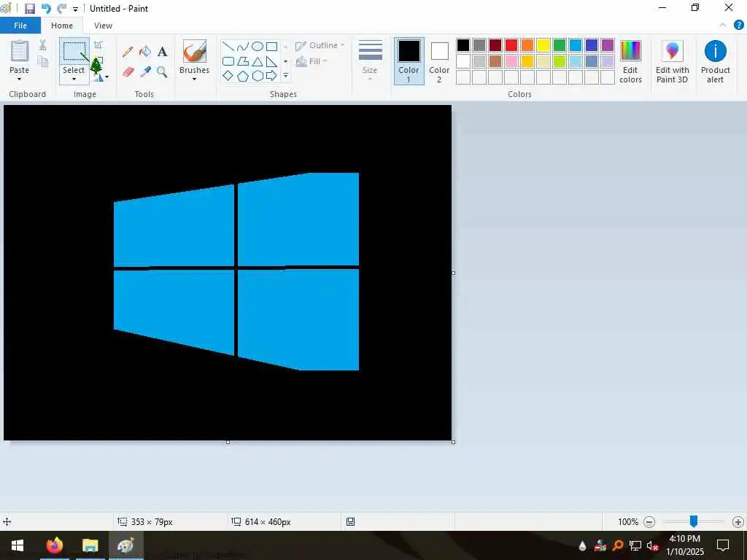Click the zoom out minus button
Image resolution: width=747 pixels, height=560 pixels.
(649, 522)
